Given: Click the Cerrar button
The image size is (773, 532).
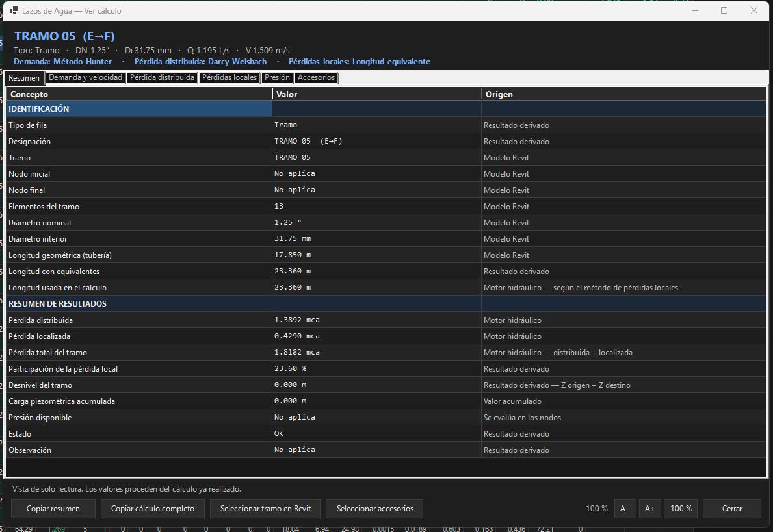Looking at the screenshot, I should pyautogui.click(x=732, y=509).
